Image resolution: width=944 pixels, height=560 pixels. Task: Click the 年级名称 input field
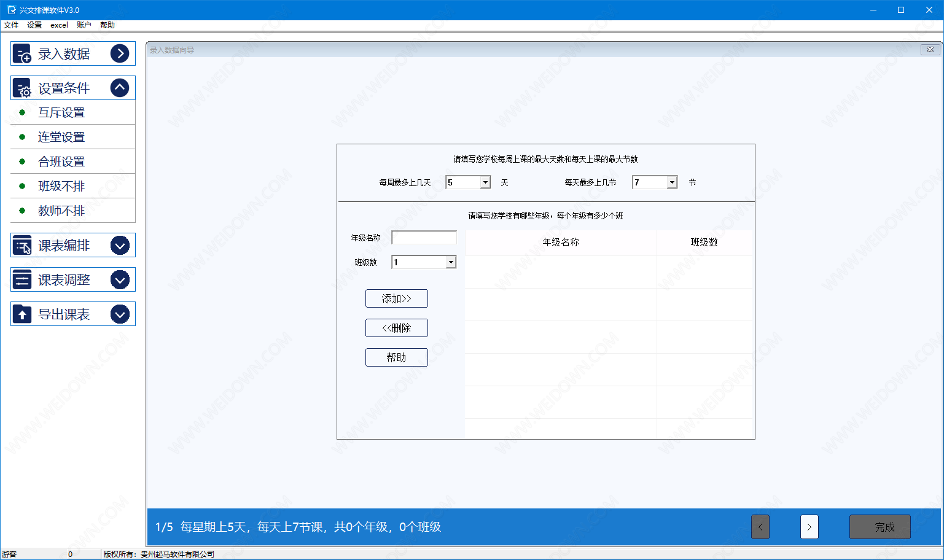[x=424, y=238]
